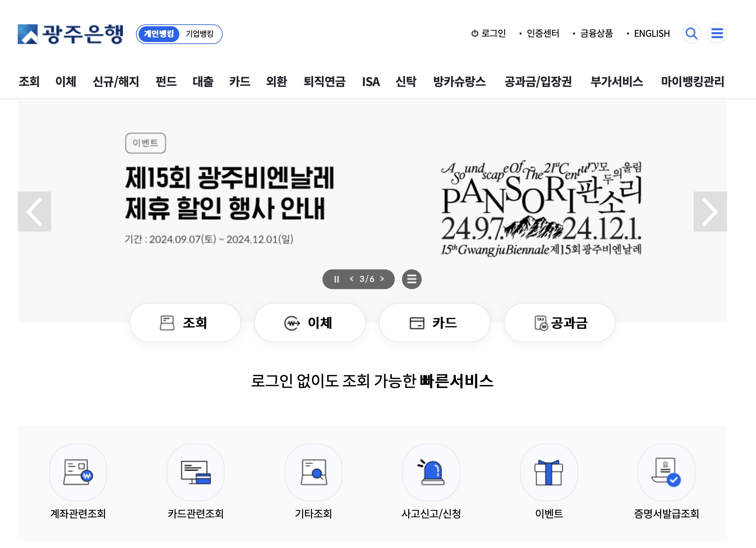Open the site search
756x548 pixels.
692,34
